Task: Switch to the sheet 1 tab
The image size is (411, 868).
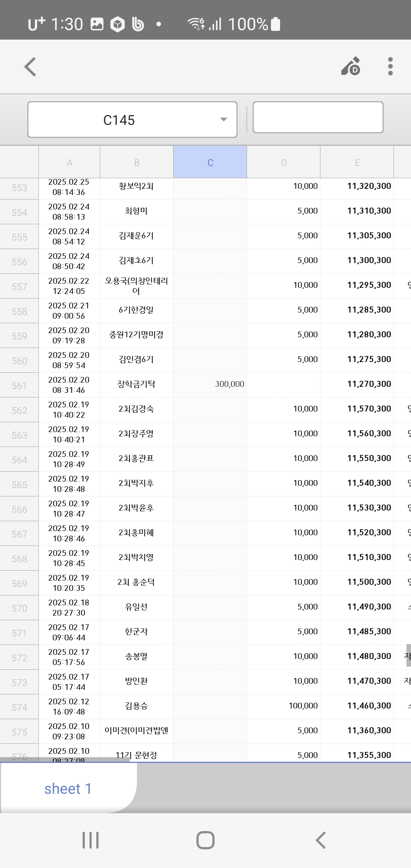Action: click(68, 788)
